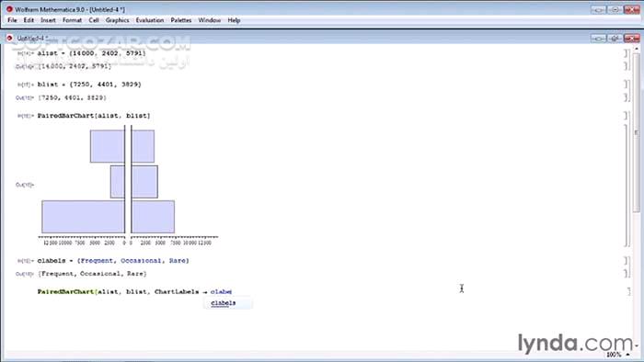This screenshot has height=362, width=644.
Task: Select the cell bracket of blist input
Action: pos(626,85)
